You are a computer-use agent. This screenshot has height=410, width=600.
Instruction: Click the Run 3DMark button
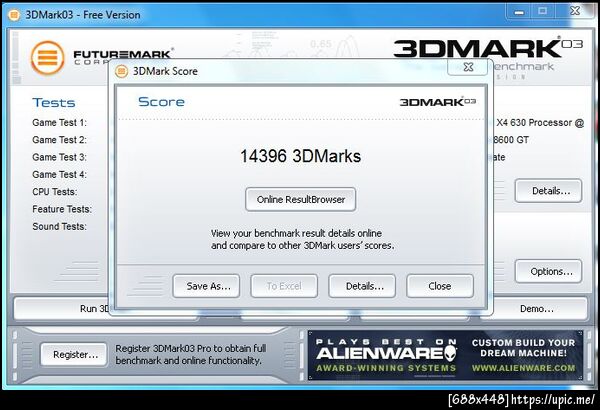pos(62,309)
